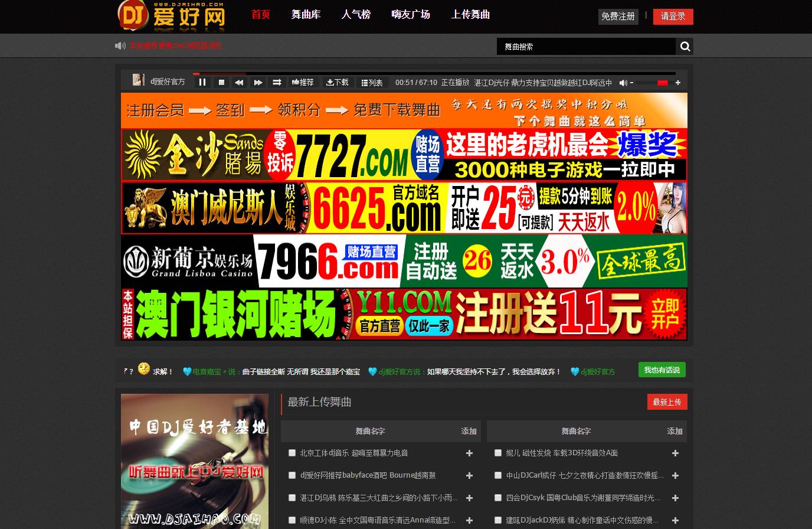Click the 免费注册 button

(x=618, y=17)
